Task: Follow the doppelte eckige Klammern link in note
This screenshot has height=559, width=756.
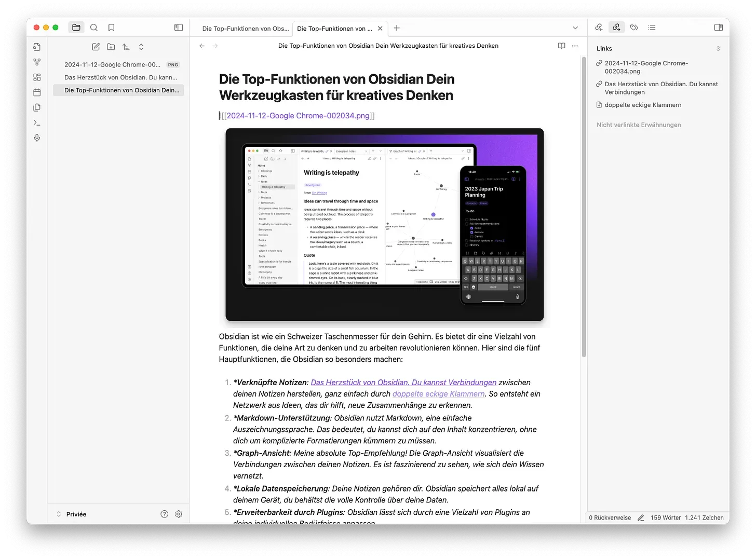Action: 438,394
